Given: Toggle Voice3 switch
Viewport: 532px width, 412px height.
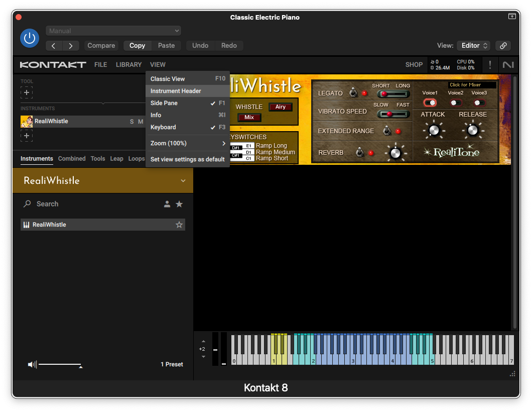Looking at the screenshot, I should pyautogui.click(x=479, y=102).
